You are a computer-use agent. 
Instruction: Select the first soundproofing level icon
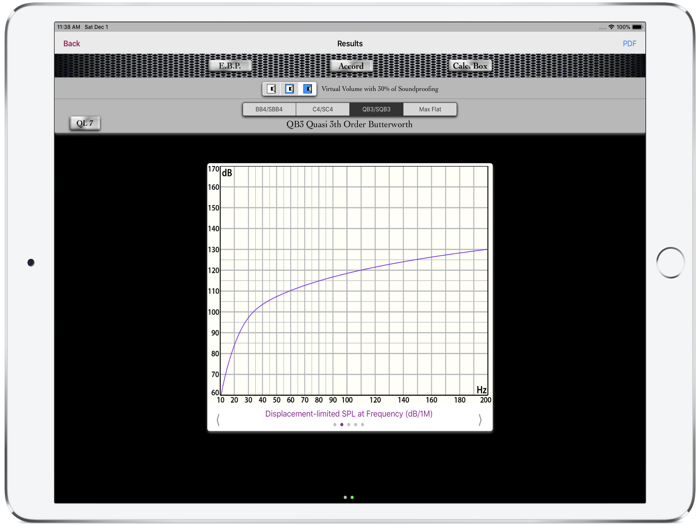click(271, 89)
